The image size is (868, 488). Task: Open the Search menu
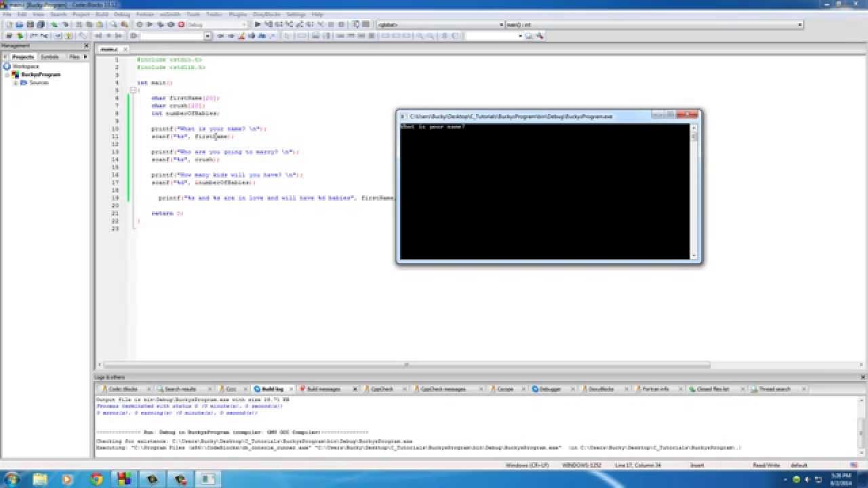58,14
